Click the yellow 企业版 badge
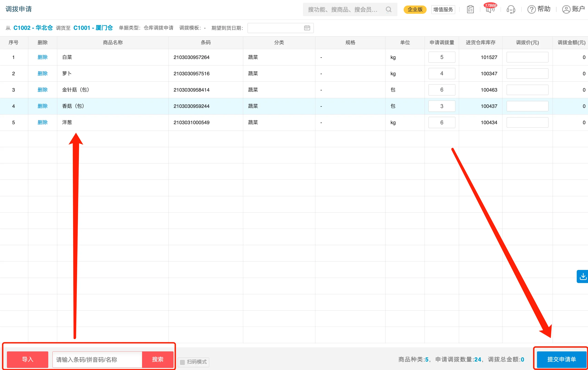 (x=415, y=9)
